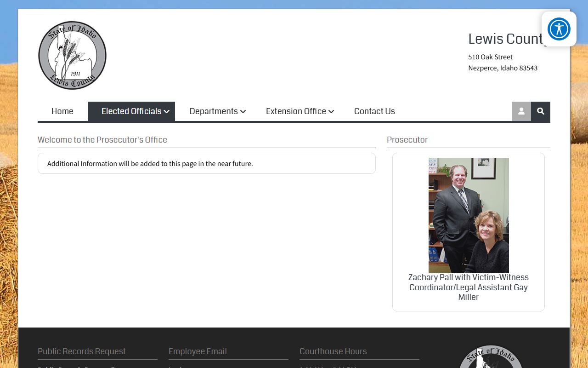Expand the Elected Officials dropdown chevron
This screenshot has width=588, height=368.
(x=167, y=112)
